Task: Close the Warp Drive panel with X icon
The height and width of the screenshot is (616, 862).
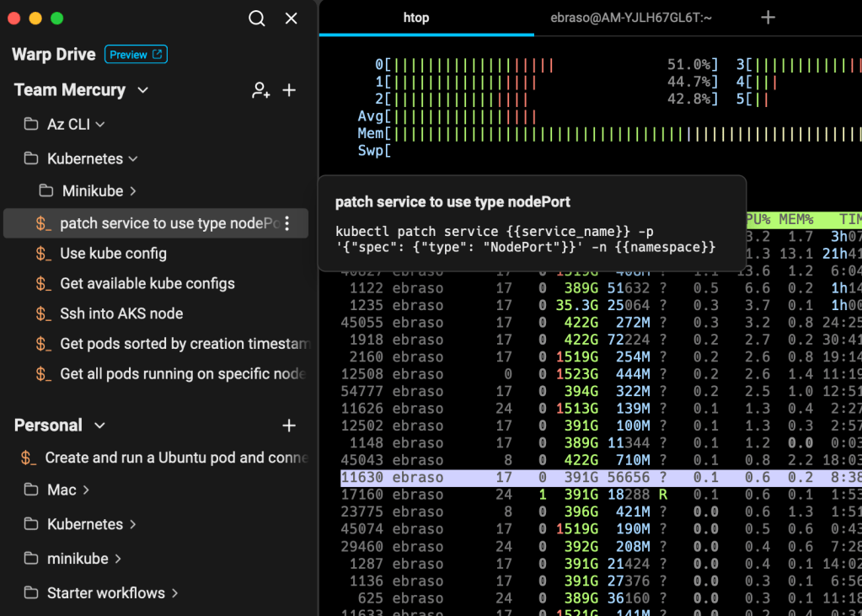Action: pyautogui.click(x=292, y=19)
